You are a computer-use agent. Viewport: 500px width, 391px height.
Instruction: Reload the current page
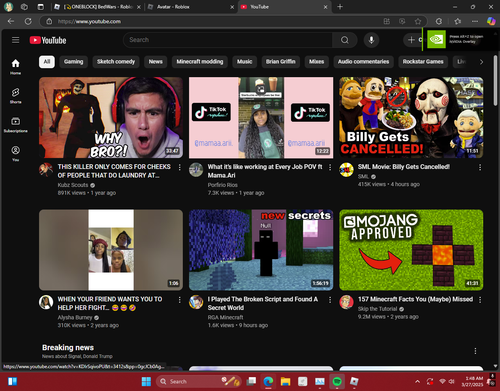28,21
